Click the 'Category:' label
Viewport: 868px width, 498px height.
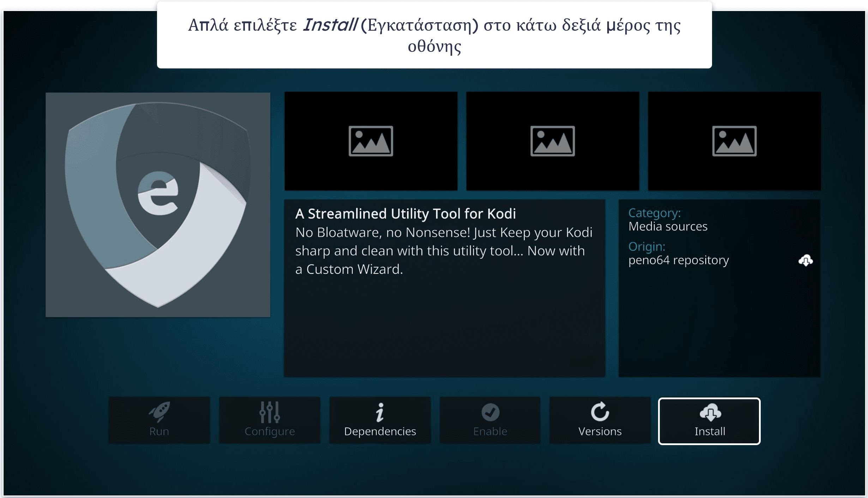[655, 213]
